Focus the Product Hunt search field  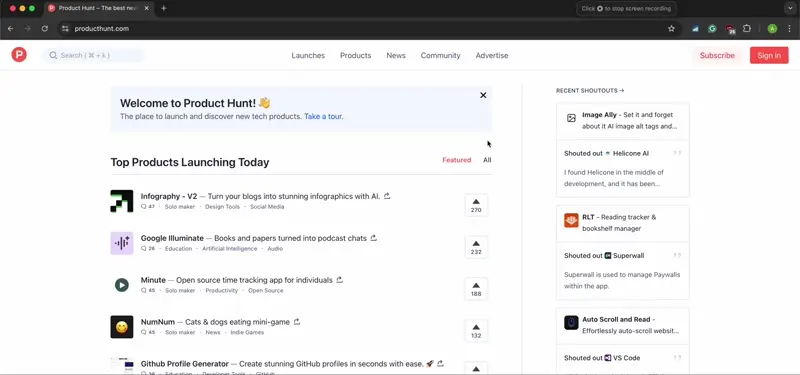94,55
